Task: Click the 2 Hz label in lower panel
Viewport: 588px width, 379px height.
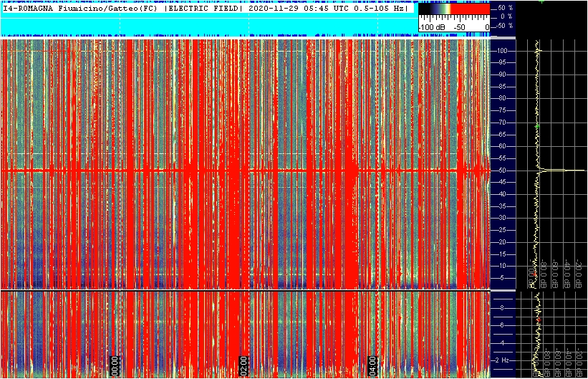Action: pyautogui.click(x=503, y=360)
